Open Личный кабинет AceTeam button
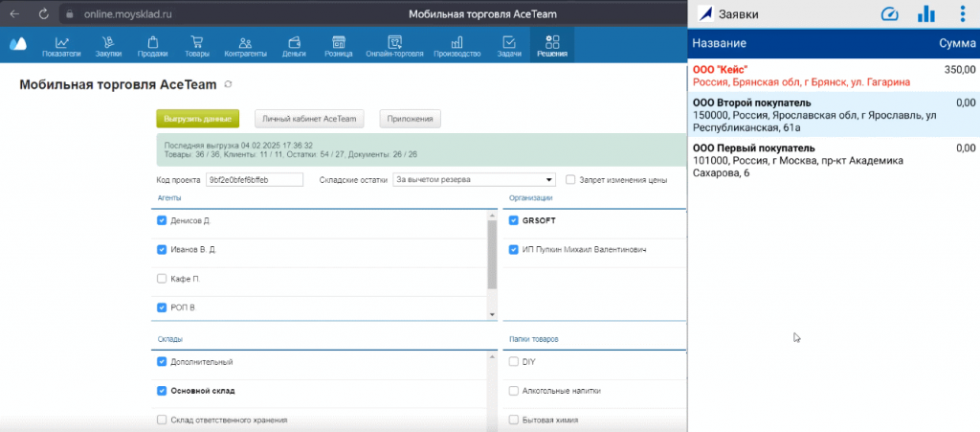980x432 pixels. 311,119
